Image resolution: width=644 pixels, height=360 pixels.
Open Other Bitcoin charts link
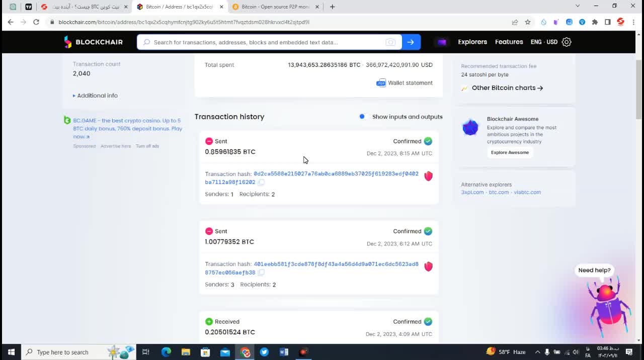[507, 88]
